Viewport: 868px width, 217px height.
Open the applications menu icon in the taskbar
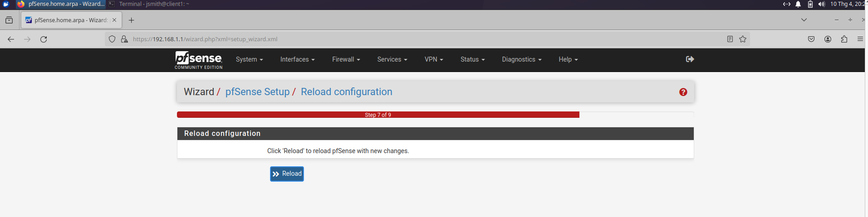pos(6,4)
